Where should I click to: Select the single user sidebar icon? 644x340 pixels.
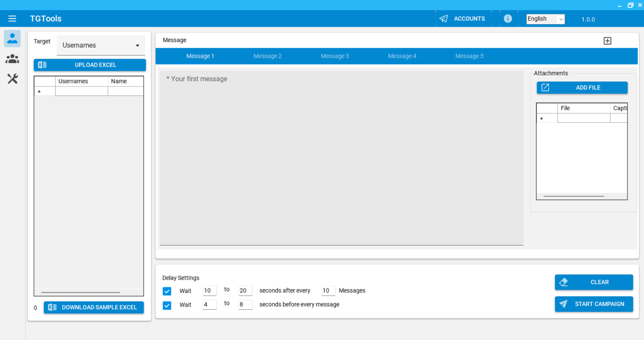point(12,39)
